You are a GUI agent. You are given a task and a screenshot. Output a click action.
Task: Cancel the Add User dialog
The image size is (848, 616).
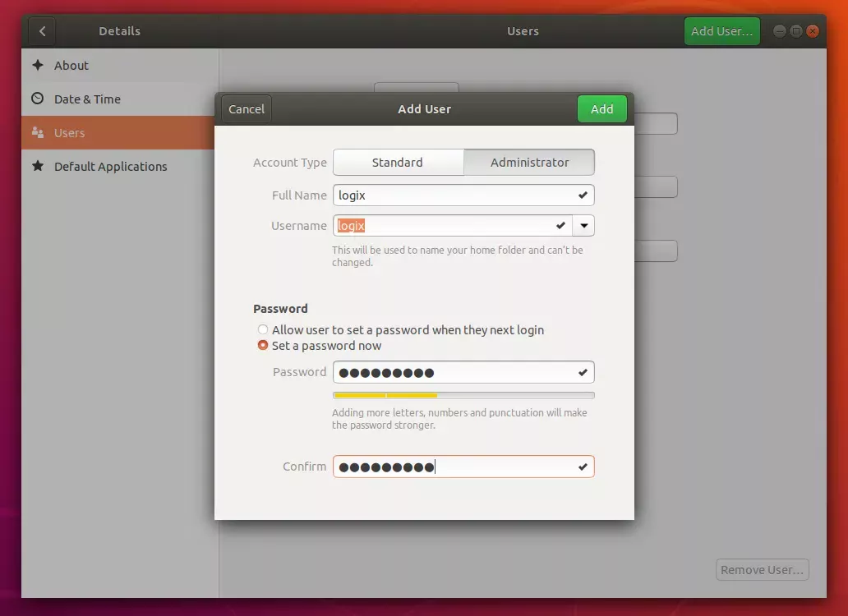(246, 109)
